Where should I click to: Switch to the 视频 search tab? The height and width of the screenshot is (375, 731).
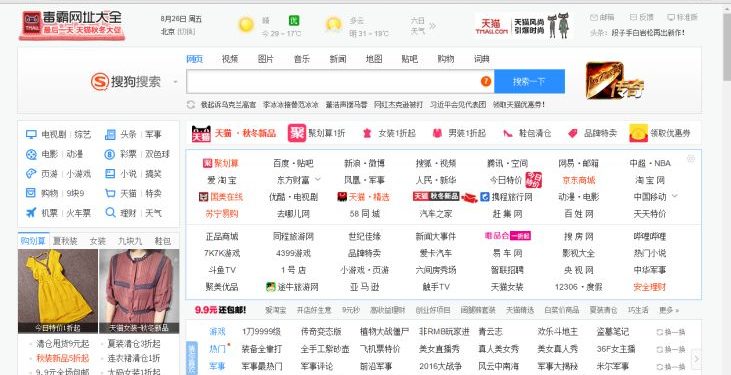230,59
